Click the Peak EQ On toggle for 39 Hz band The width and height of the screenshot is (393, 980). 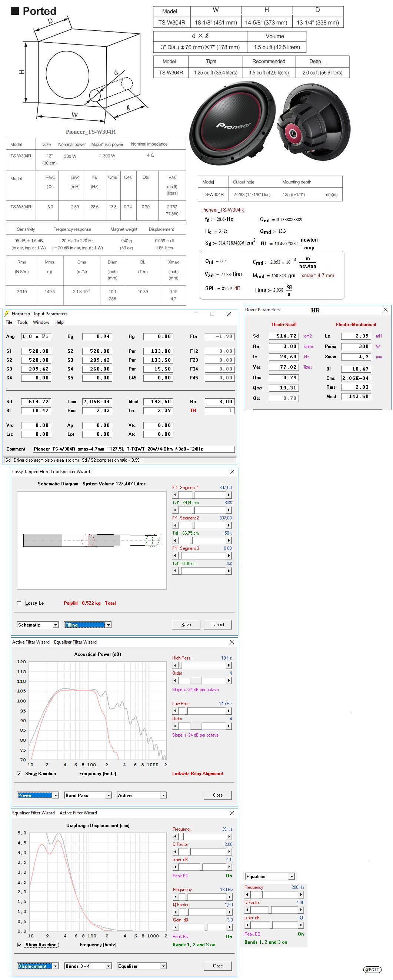tap(229, 876)
